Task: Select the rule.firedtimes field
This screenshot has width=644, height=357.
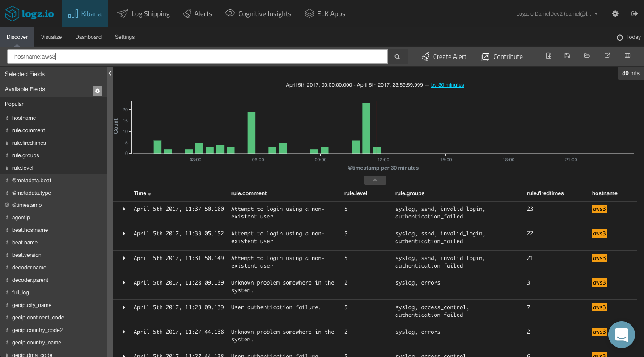Action: click(x=29, y=143)
